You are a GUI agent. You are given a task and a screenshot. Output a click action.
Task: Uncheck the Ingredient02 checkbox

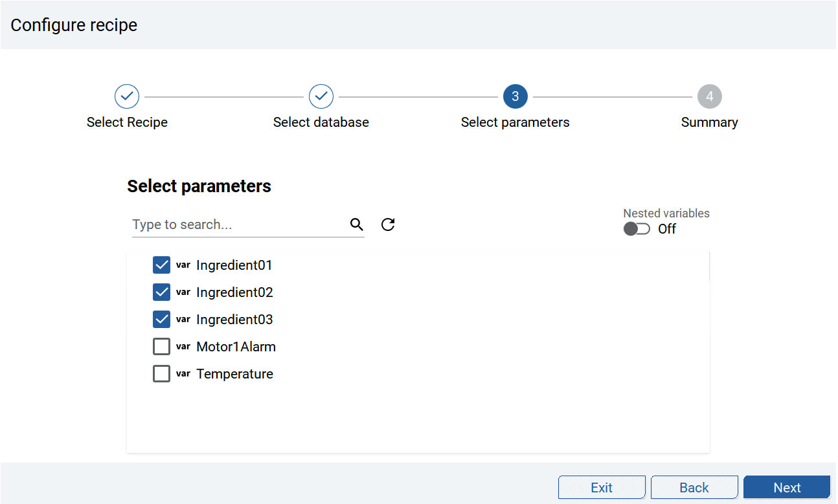click(x=161, y=292)
